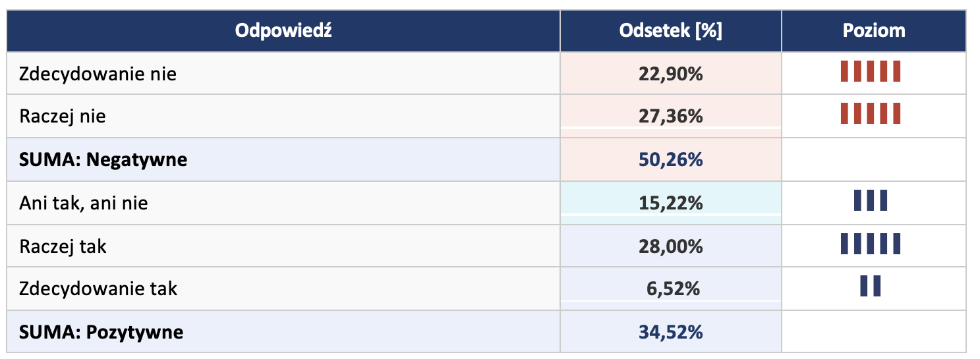Image resolution: width=980 pixels, height=359 pixels.
Task: Select the Poziom column header
Action: [x=873, y=30]
